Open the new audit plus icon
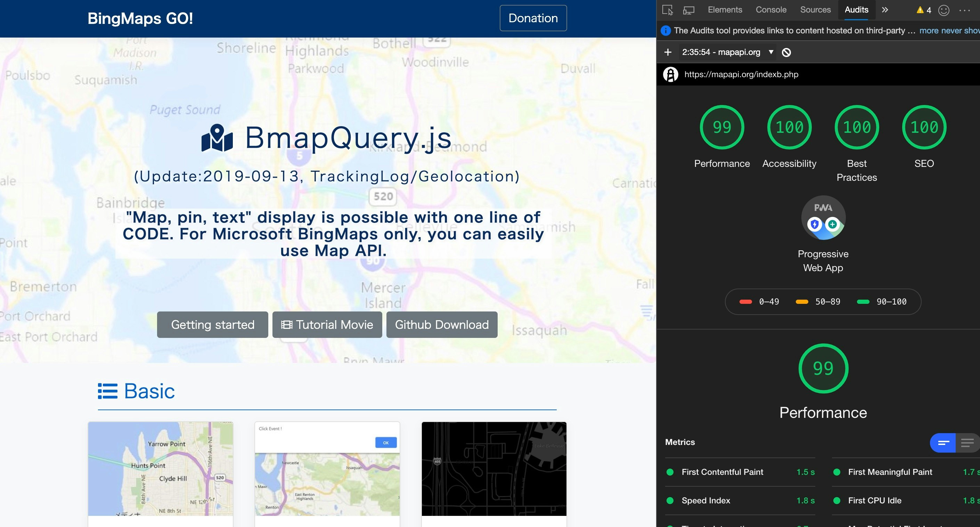This screenshot has height=527, width=980. coord(668,52)
